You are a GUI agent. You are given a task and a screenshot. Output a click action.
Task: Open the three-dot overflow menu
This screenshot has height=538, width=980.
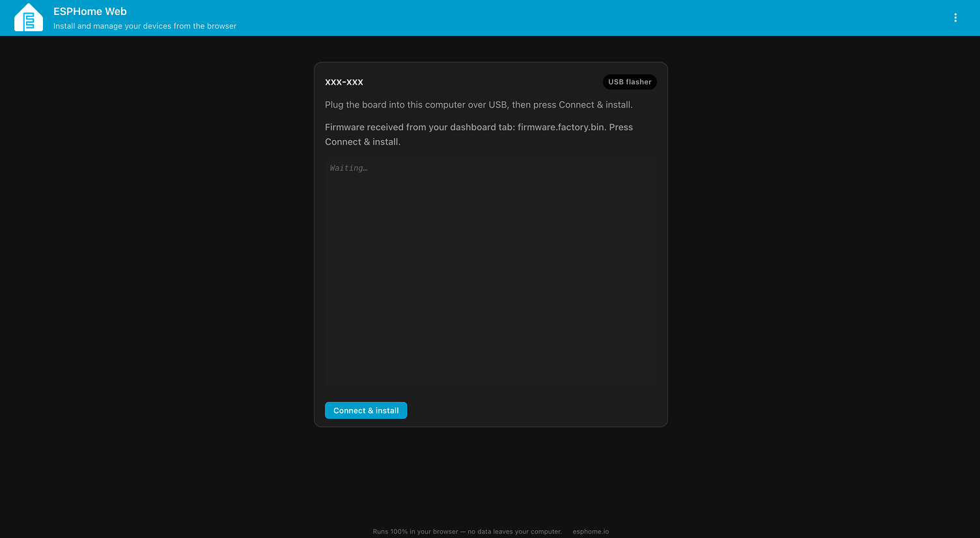click(955, 18)
